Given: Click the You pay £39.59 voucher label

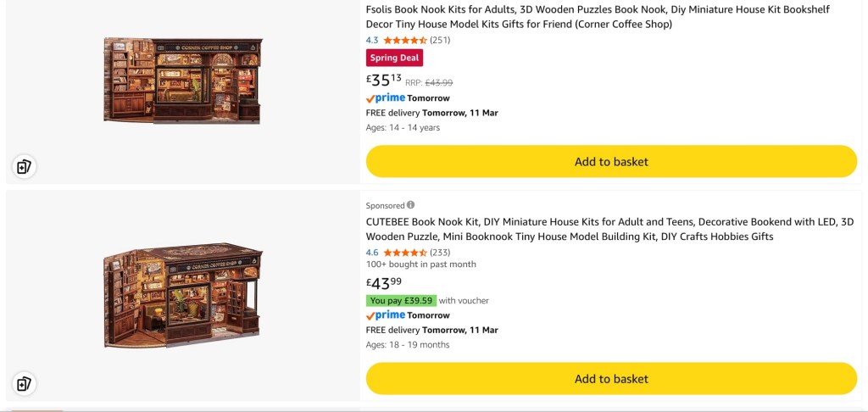Looking at the screenshot, I should coord(401,300).
